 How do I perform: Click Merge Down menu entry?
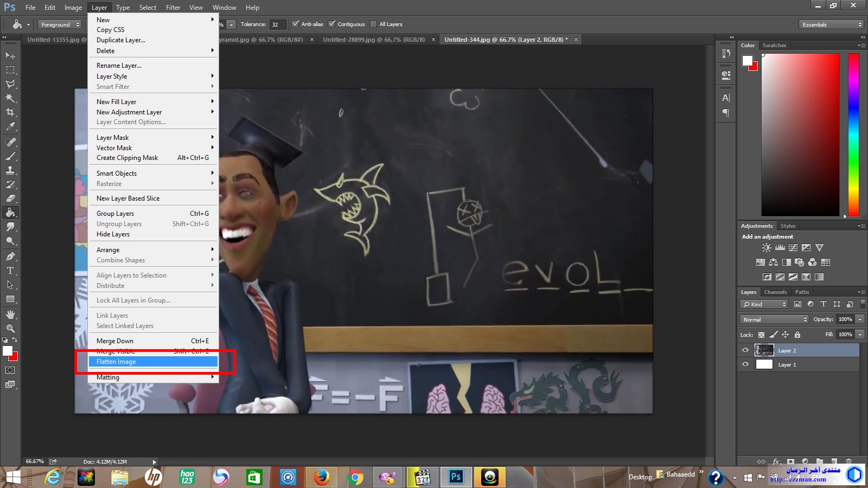115,341
